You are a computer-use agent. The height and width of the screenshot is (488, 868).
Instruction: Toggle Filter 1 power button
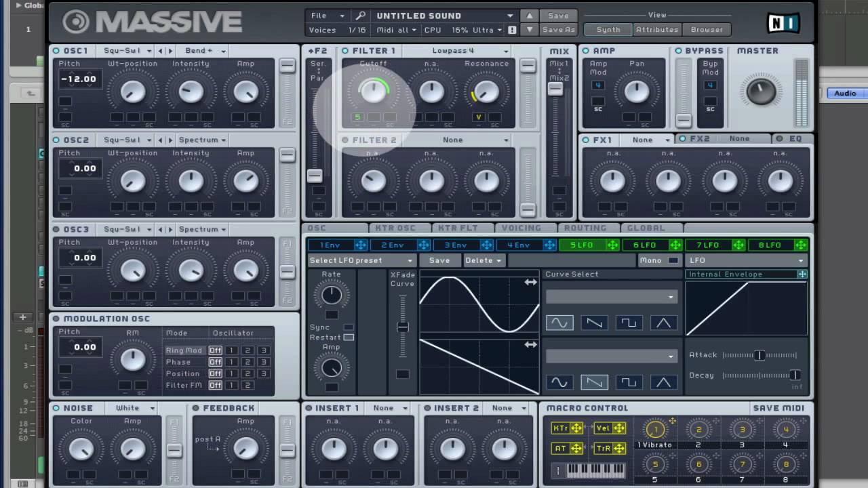click(345, 51)
